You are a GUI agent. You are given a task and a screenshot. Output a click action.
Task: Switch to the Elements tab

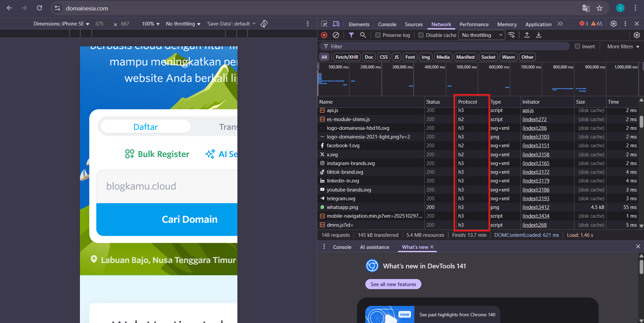[x=359, y=24]
